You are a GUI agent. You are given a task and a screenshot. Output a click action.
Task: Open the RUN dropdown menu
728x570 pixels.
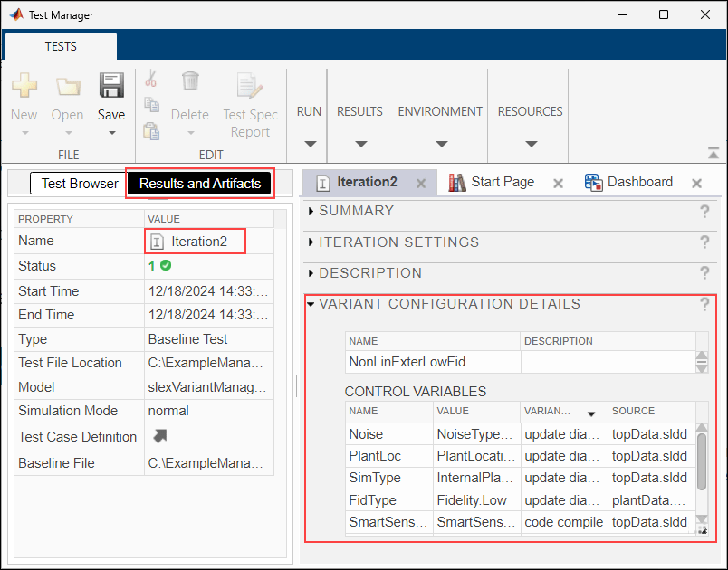(x=310, y=143)
